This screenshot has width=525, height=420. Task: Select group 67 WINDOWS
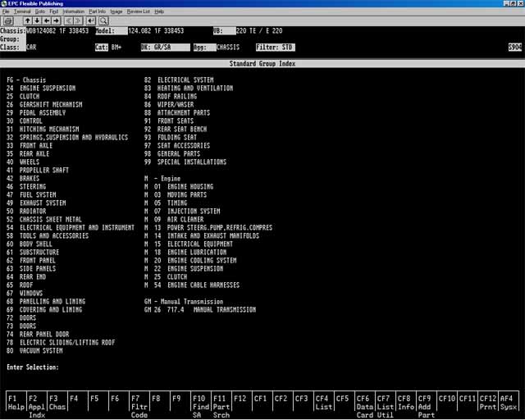click(x=25, y=294)
